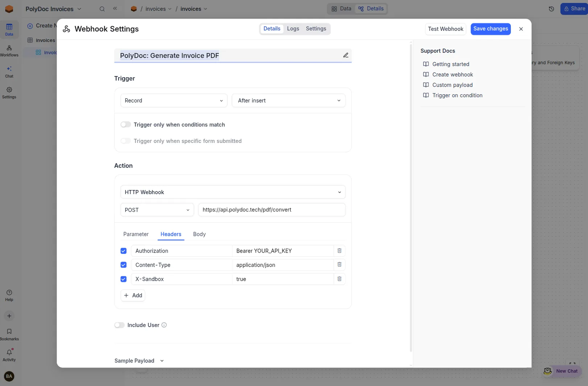Delete the X-Sandbox header row

[x=339, y=279]
